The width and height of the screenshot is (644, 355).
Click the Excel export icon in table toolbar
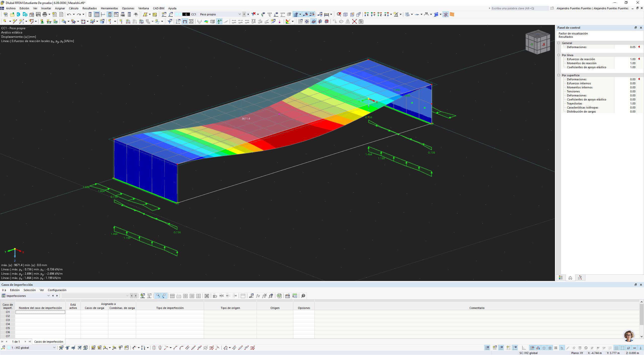point(279,296)
